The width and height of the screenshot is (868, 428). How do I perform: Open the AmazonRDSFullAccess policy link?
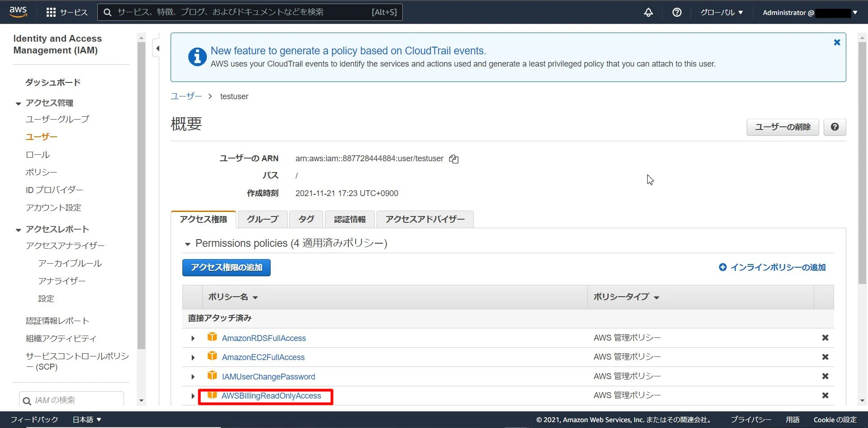264,338
